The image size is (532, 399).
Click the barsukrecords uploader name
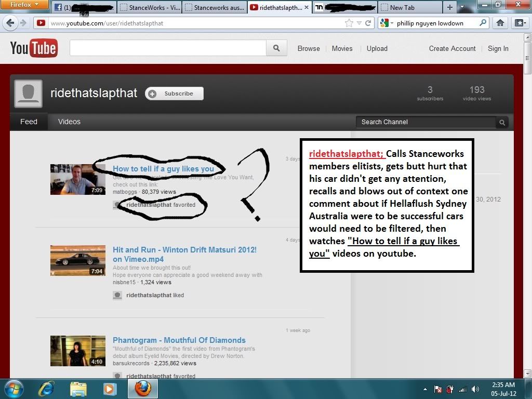(131, 363)
